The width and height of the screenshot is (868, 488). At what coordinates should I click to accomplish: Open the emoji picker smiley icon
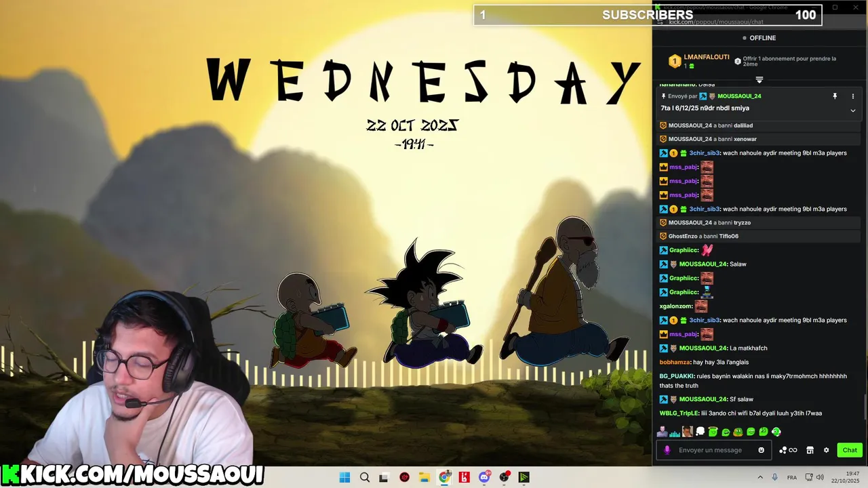[761, 450]
